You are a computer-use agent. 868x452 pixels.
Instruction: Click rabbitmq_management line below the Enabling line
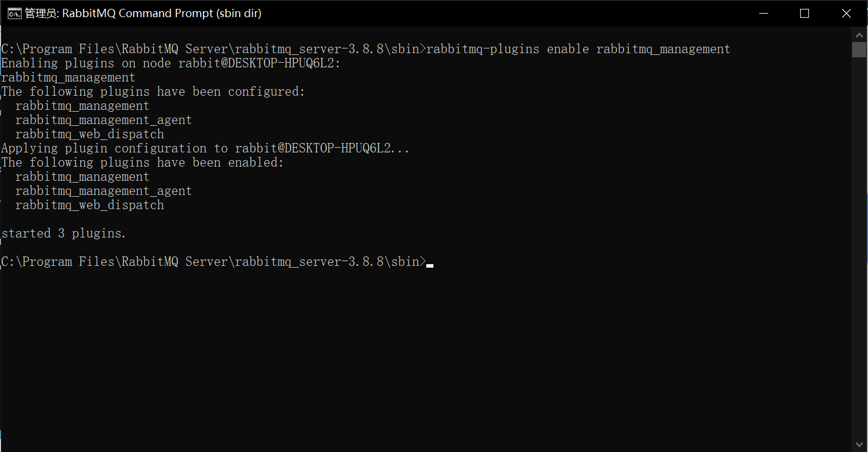[68, 77]
